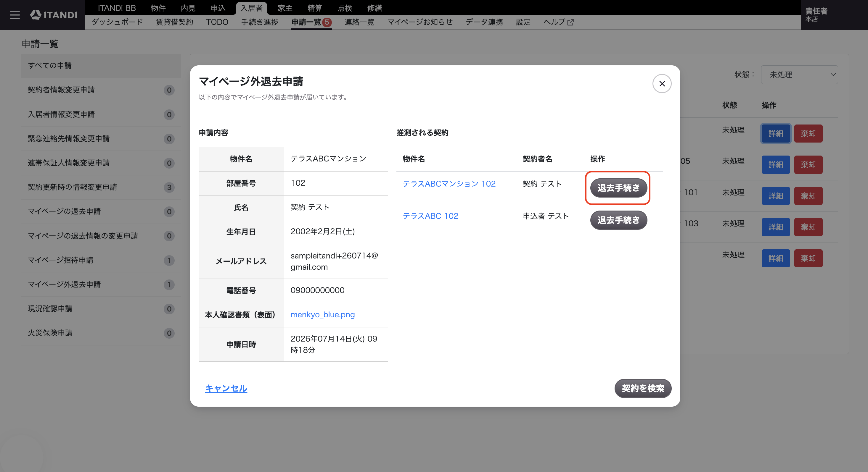
Task: Open menkyo_blue.png attachment link
Action: [x=322, y=314]
